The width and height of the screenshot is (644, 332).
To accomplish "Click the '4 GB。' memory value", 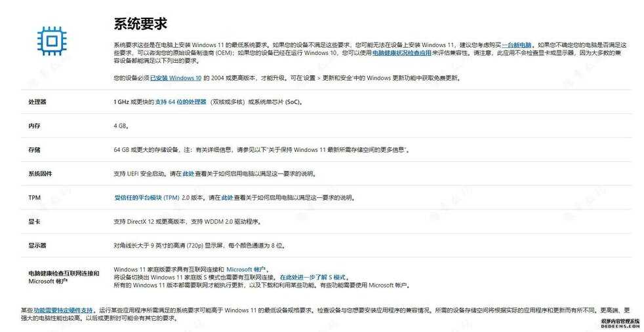I will 121,126.
